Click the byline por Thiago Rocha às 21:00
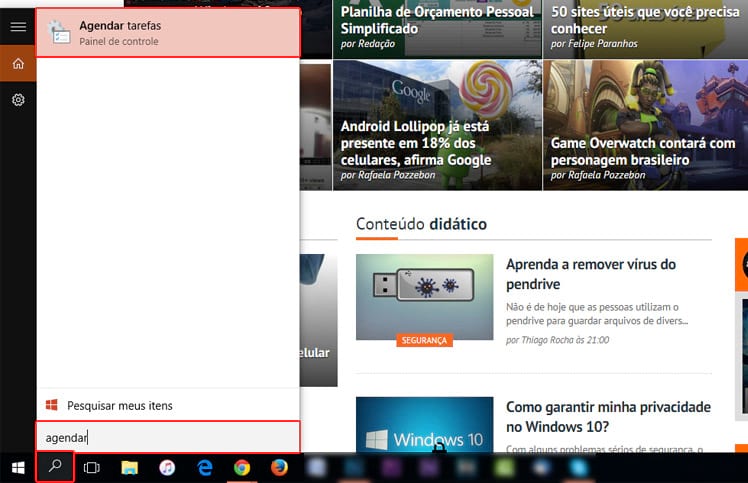 pyautogui.click(x=558, y=340)
